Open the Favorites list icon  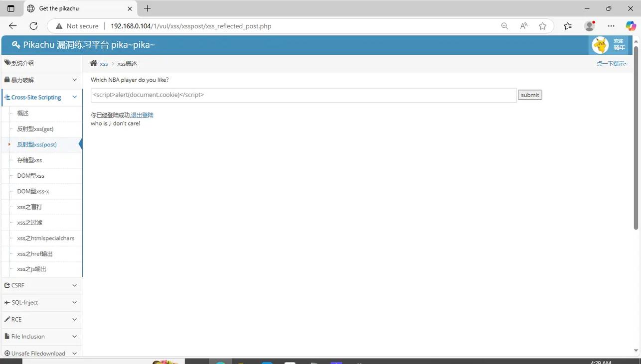tap(568, 26)
